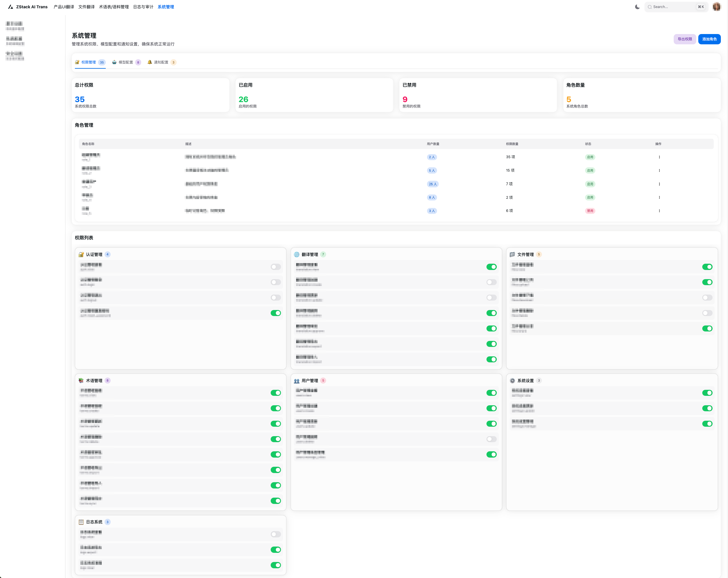This screenshot has height=578, width=728.
Task: Click the 导出权限 button
Action: (x=685, y=39)
